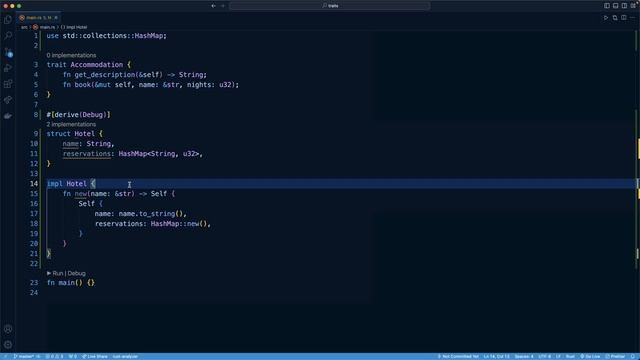Open the Extensions view
This screenshot has width=640, height=360.
[x=8, y=84]
